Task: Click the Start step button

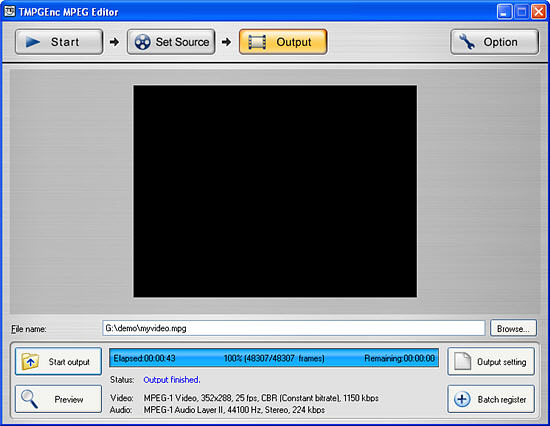Action: tap(59, 42)
